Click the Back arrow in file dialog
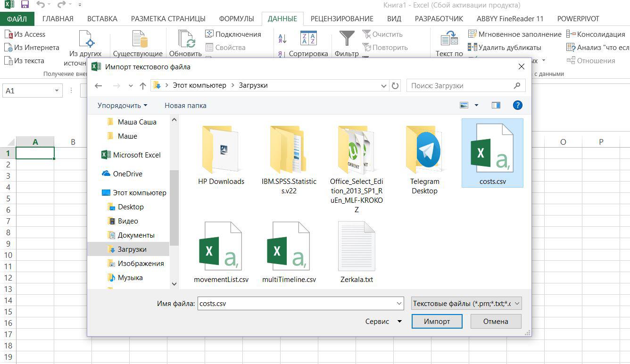The width and height of the screenshot is (630, 364). (x=98, y=86)
